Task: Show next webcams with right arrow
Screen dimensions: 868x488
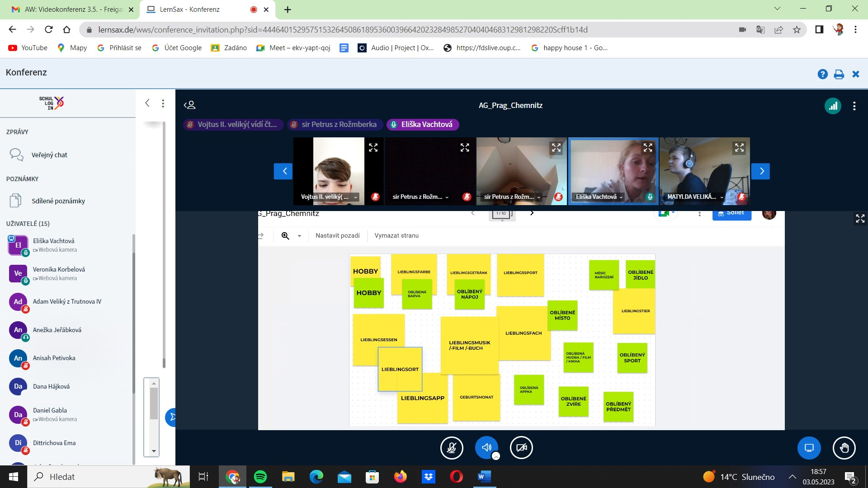Action: (760, 171)
